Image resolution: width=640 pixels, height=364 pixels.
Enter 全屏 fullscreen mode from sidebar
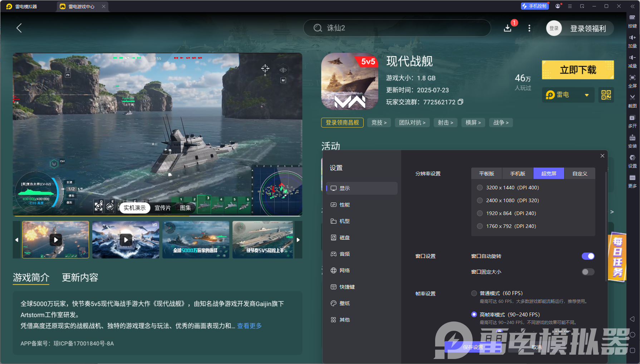[632, 81]
